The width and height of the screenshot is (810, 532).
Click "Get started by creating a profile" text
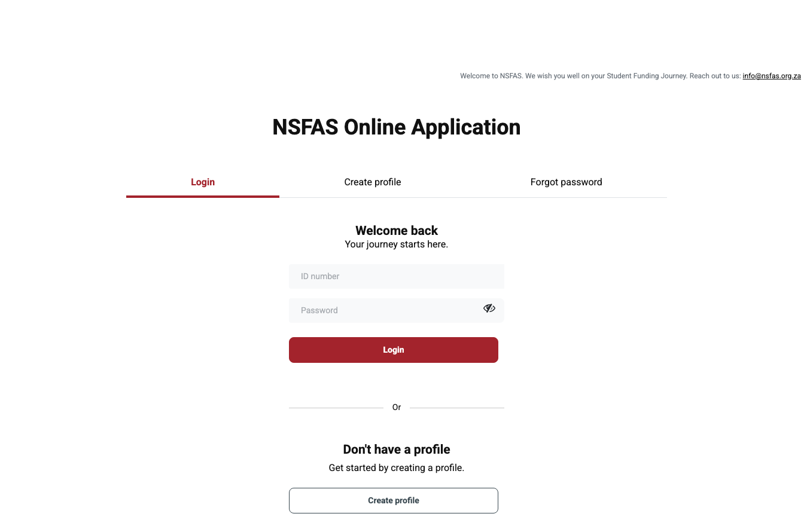396,468
